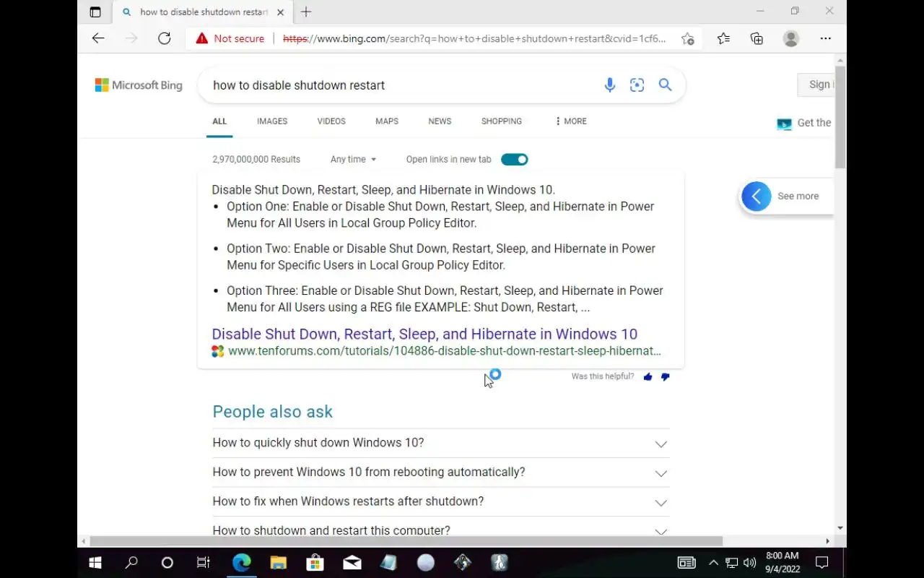This screenshot has height=578, width=924.
Task: Click thumbs down for Was this helpful
Action: pyautogui.click(x=665, y=376)
